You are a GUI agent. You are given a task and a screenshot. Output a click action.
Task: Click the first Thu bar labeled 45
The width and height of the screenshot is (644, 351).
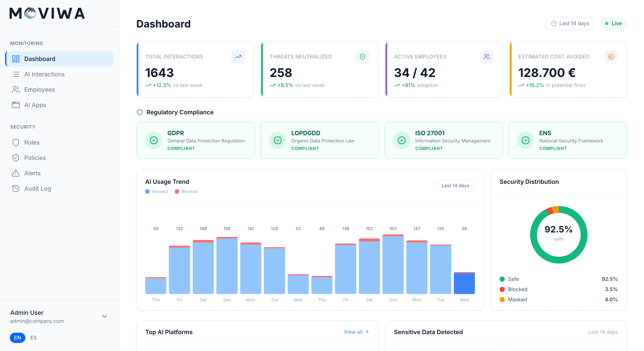pyautogui.click(x=155, y=285)
